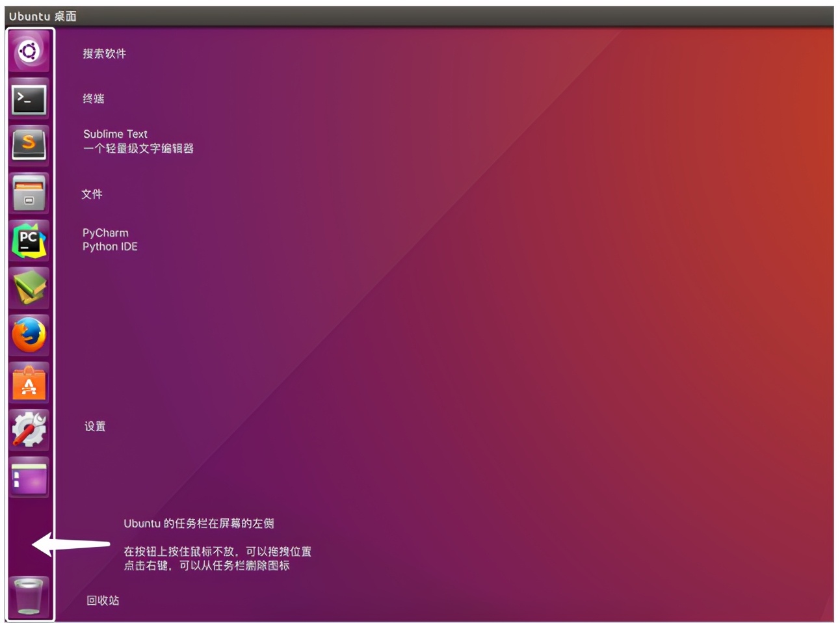The width and height of the screenshot is (840, 623).
Task: Click the 'Ubuntu 桌面' title in top bar
Action: [43, 16]
